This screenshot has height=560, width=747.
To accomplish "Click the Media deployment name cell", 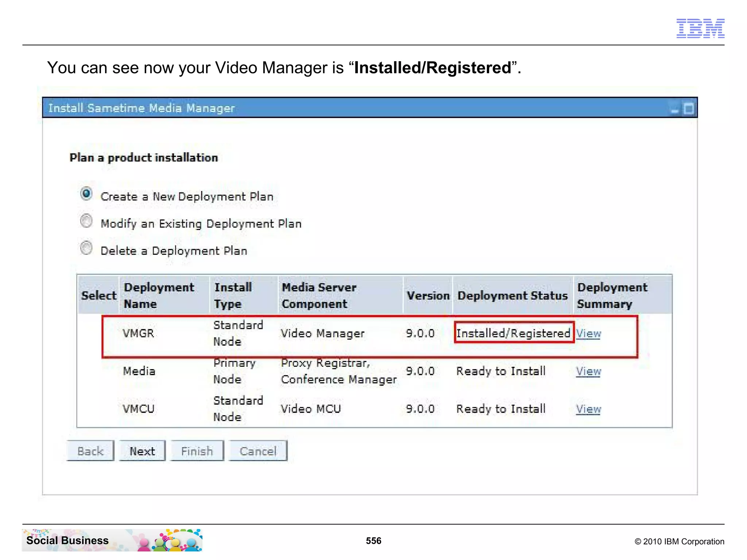I will pos(139,371).
